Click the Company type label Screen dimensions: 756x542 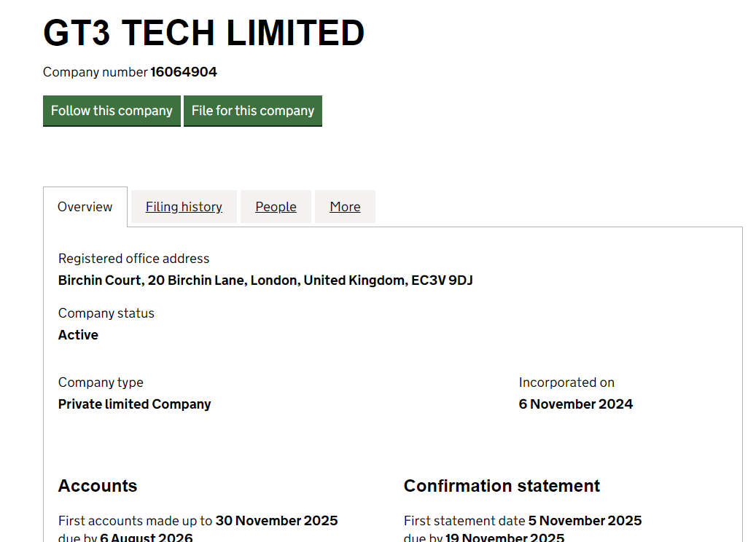[x=101, y=382]
